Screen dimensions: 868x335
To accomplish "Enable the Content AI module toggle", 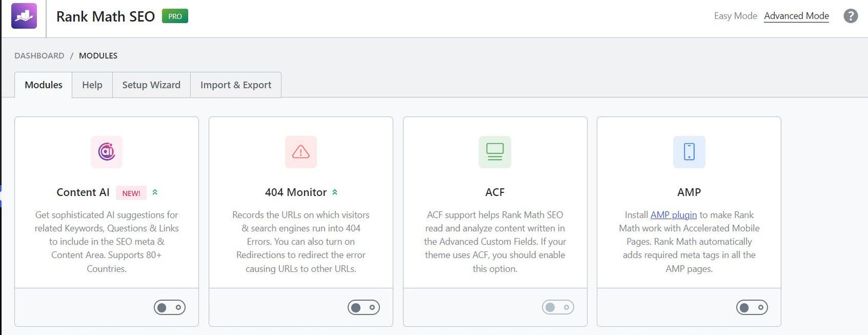I will click(x=169, y=307).
